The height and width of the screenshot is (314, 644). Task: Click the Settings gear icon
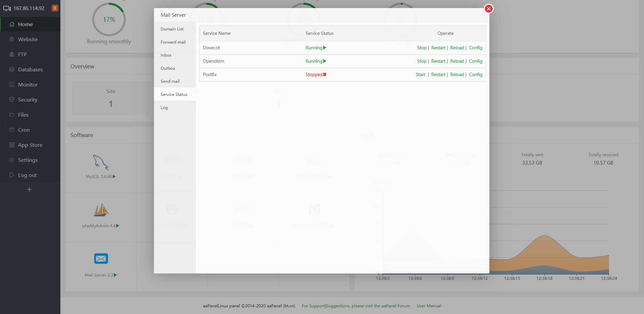click(12, 160)
